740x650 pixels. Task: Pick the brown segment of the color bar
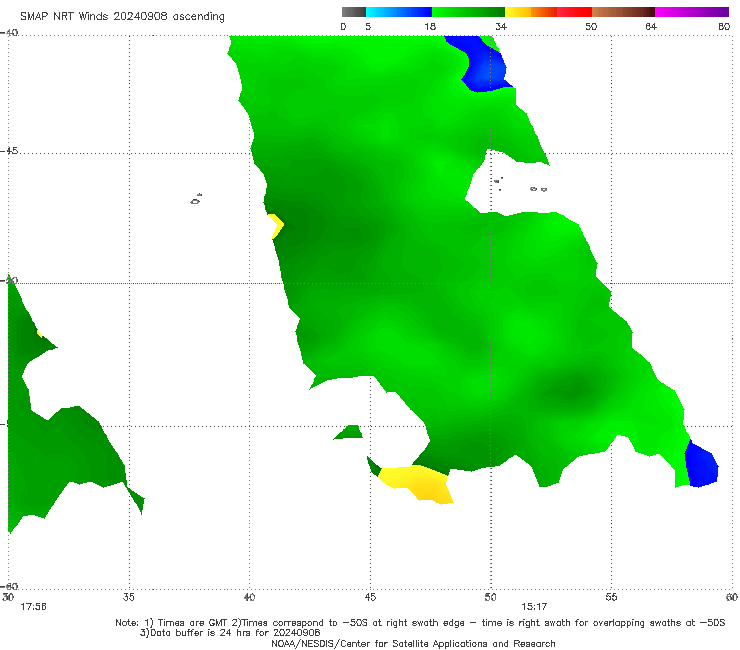coord(623,12)
